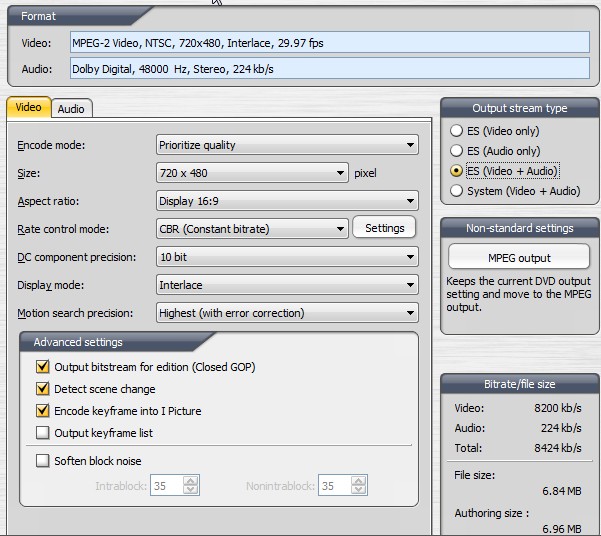The width and height of the screenshot is (601, 536).
Task: Disable Detect scene change checkbox
Action: click(x=43, y=389)
